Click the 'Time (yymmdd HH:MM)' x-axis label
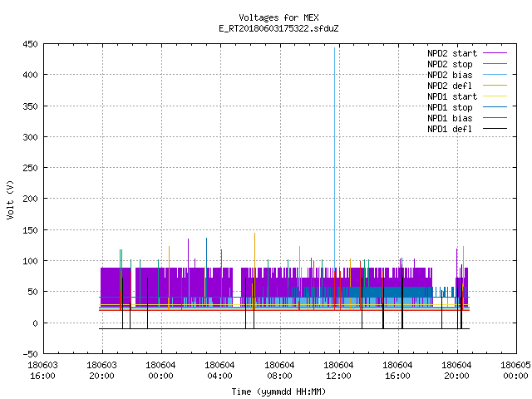 pyautogui.click(x=278, y=392)
